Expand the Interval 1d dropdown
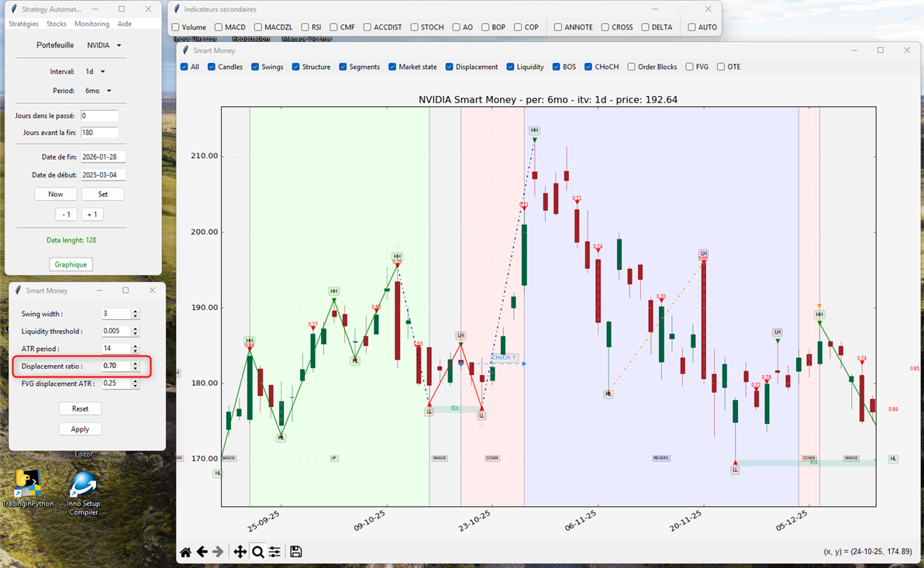924x568 pixels. 95,72
